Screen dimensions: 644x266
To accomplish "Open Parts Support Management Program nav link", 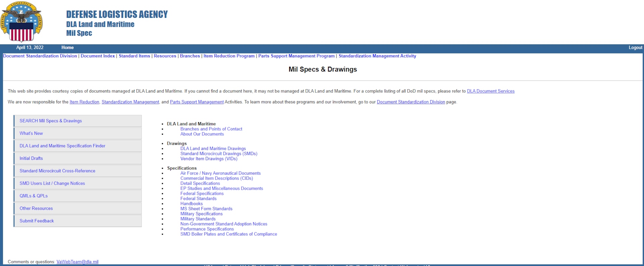I will (x=297, y=56).
